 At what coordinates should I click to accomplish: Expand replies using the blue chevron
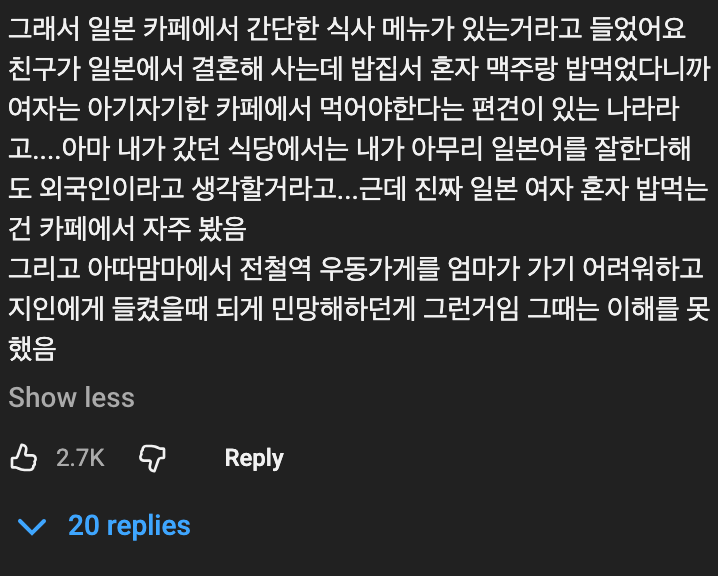32,526
